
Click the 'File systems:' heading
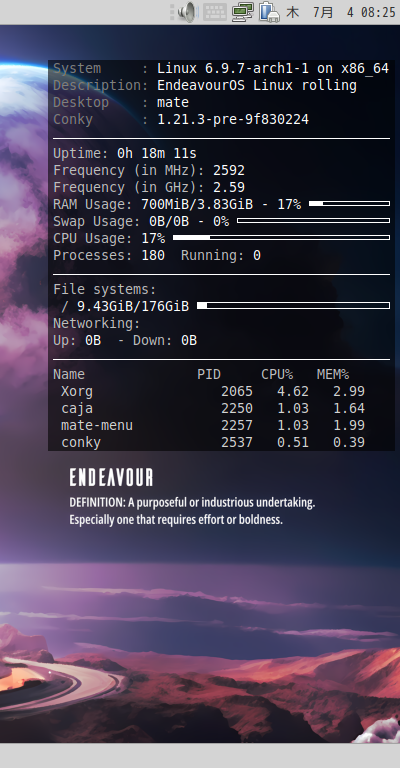click(x=105, y=289)
